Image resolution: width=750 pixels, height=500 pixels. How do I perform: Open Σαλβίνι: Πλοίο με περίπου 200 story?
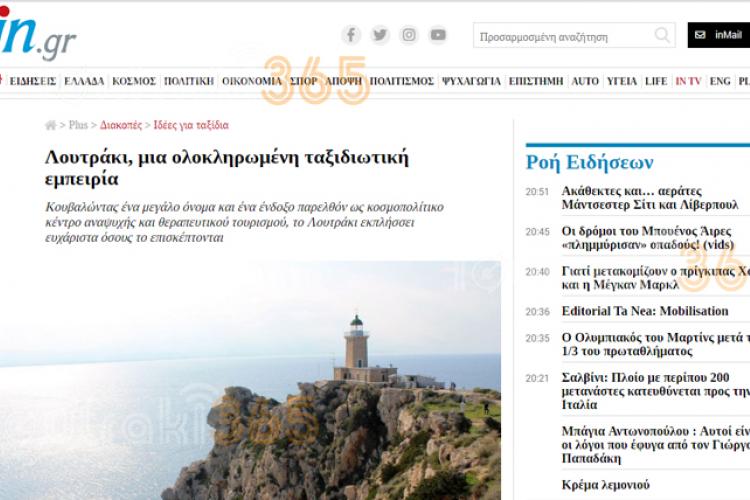[x=656, y=391]
